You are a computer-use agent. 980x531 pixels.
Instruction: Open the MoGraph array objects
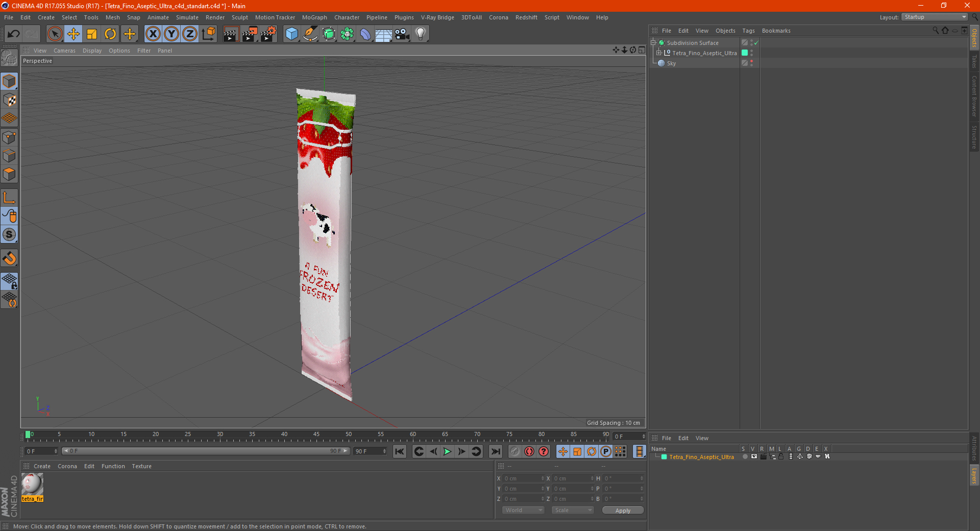[x=347, y=34]
